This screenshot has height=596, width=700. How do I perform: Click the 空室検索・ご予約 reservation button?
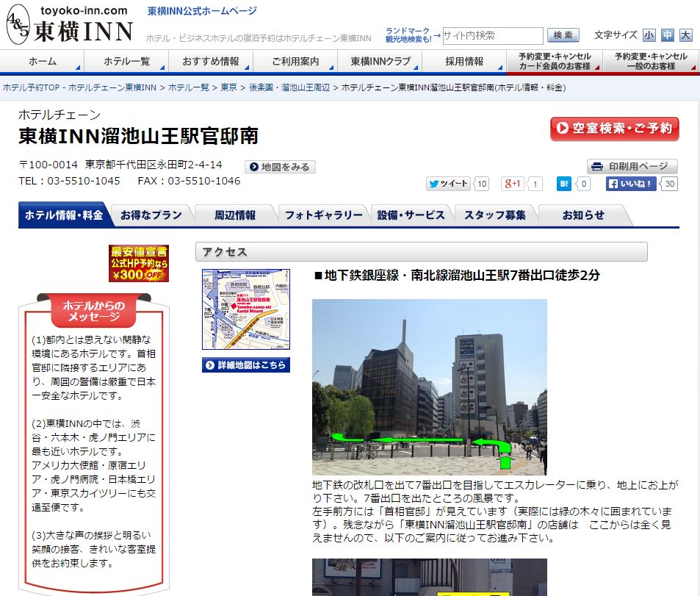(615, 129)
